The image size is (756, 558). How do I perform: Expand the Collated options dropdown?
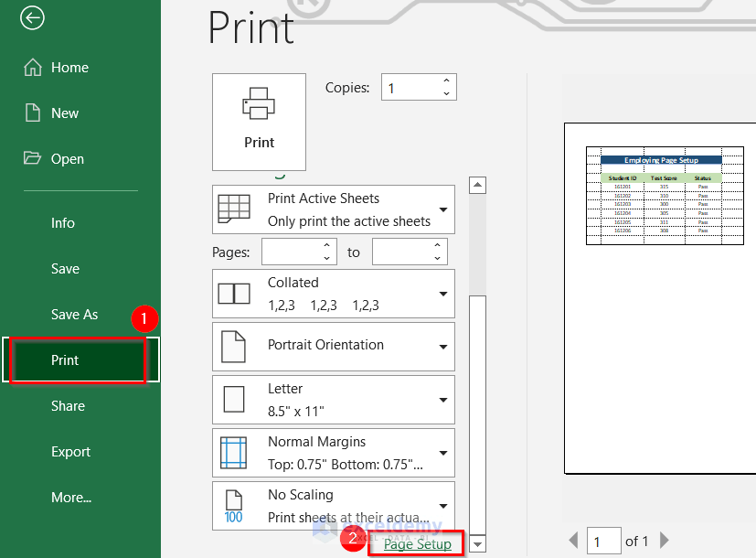click(445, 293)
